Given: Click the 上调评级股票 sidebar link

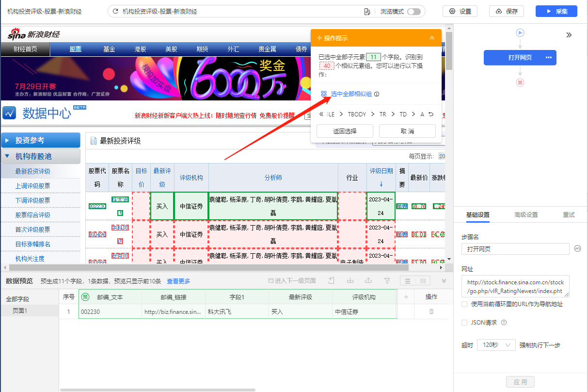Looking at the screenshot, I should [32, 186].
